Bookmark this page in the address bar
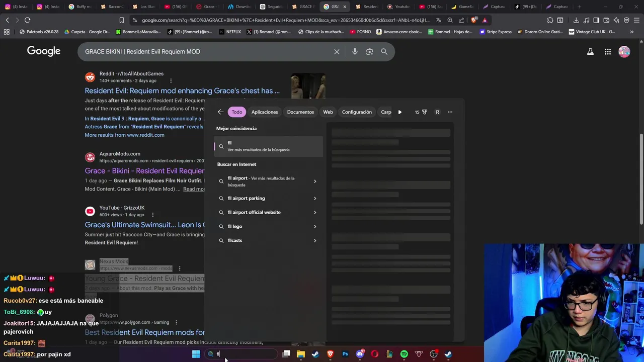 [121, 20]
